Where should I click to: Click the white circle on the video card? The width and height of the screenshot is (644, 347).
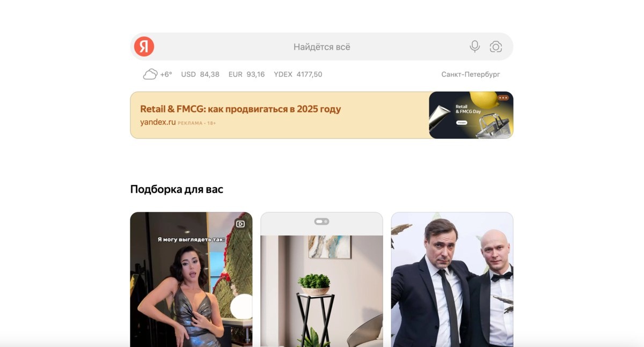[x=241, y=307]
